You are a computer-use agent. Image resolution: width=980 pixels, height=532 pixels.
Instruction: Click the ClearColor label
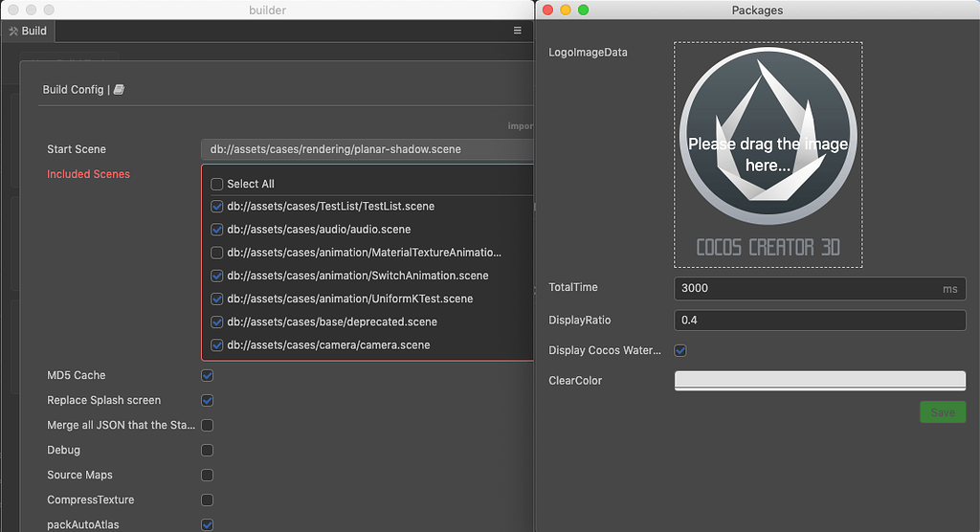(575, 381)
